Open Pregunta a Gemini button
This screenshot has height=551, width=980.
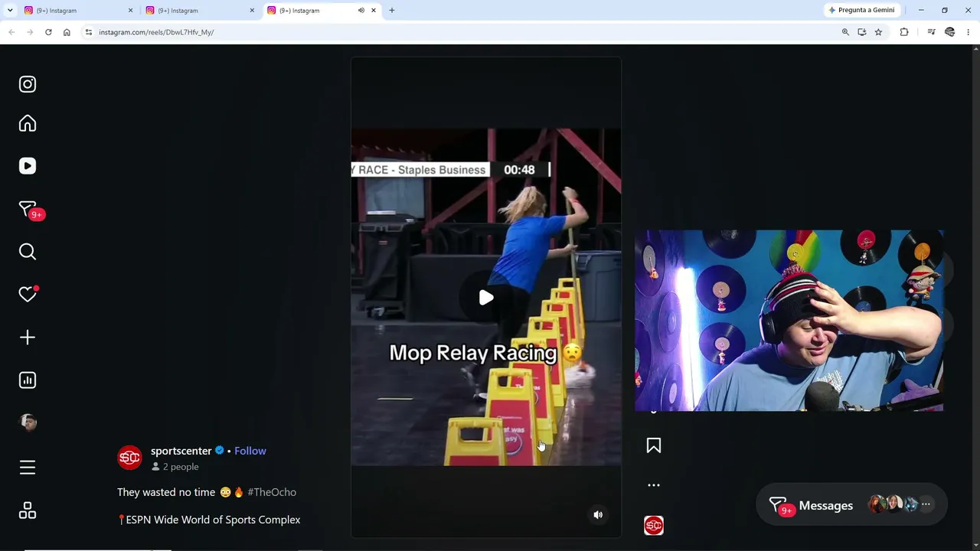pyautogui.click(x=861, y=10)
